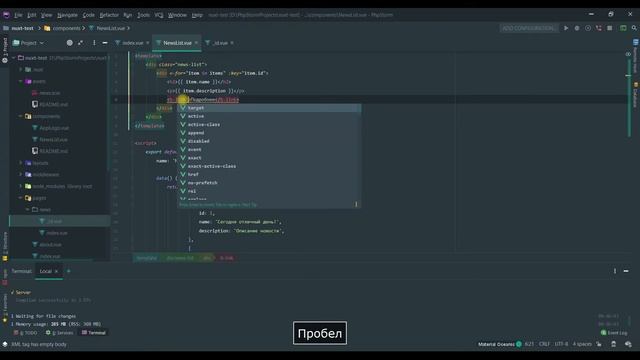
Task: Hide the Project panel minus icon
Action: click(x=105, y=42)
